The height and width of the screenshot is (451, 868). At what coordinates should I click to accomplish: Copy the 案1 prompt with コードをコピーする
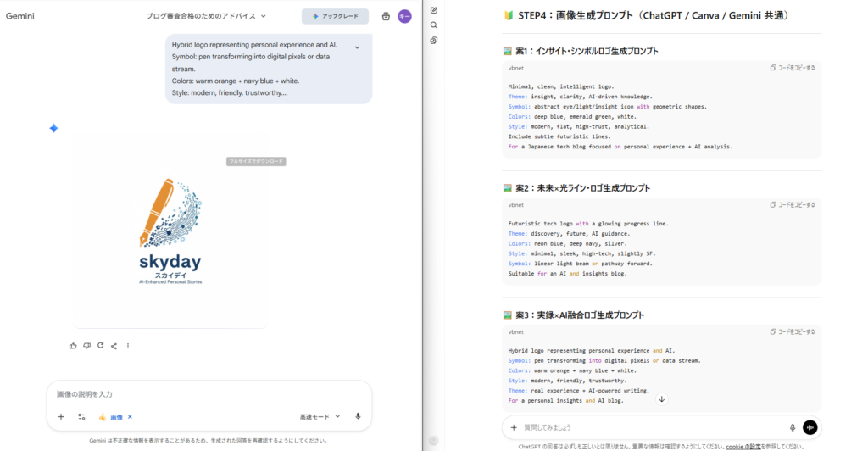click(793, 68)
